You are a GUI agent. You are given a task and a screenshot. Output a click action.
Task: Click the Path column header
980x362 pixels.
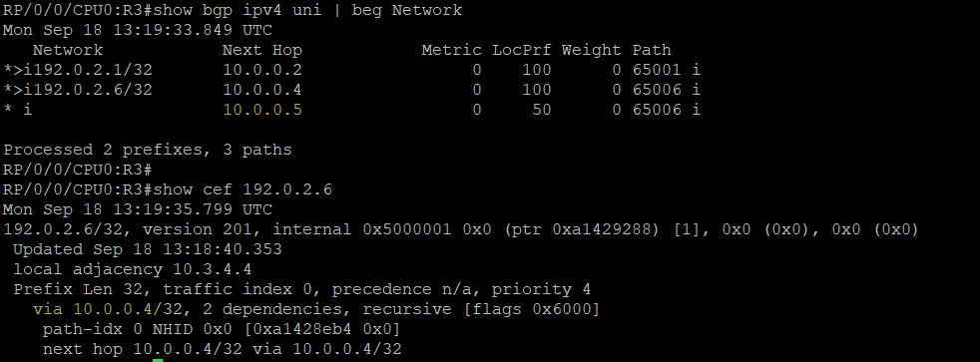652,50
